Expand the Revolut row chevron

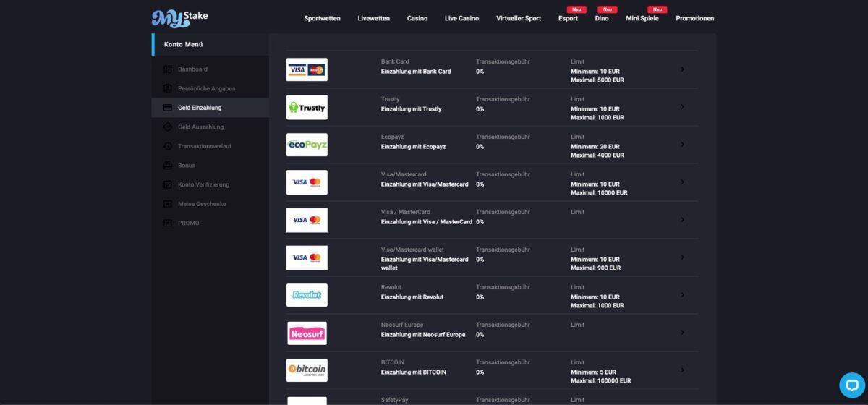tap(683, 295)
